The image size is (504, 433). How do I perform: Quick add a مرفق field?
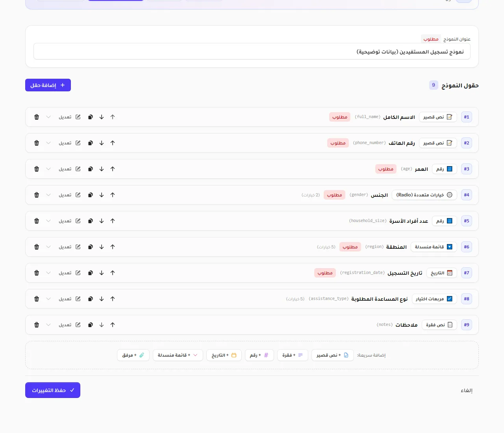click(x=133, y=355)
